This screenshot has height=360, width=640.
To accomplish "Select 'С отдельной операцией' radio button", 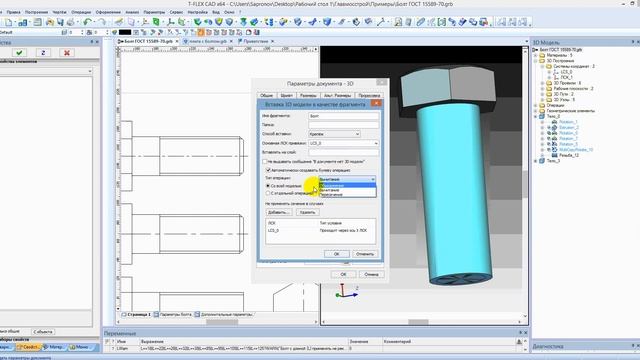I will coord(268,193).
